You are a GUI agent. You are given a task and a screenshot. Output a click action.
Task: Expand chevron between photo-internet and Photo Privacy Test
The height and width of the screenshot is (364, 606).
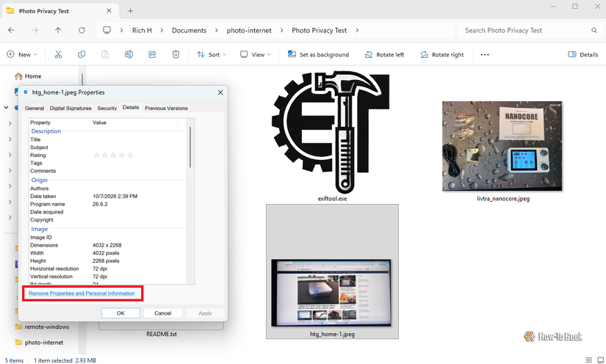tap(281, 30)
